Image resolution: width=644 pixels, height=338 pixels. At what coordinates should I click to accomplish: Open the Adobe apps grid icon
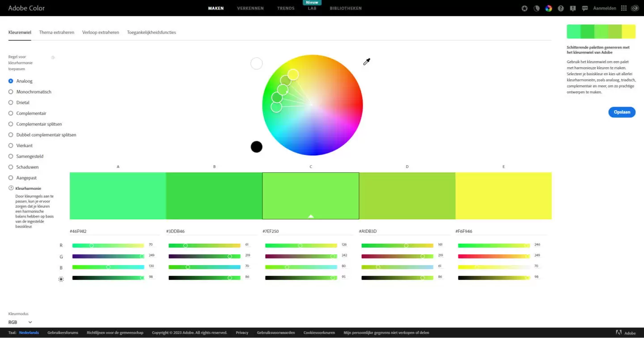623,8
